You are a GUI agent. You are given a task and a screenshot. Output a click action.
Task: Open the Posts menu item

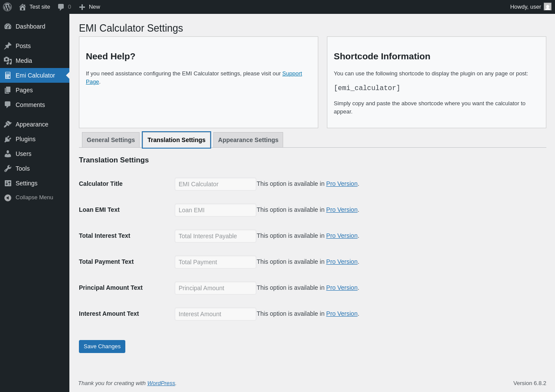pyautogui.click(x=35, y=46)
